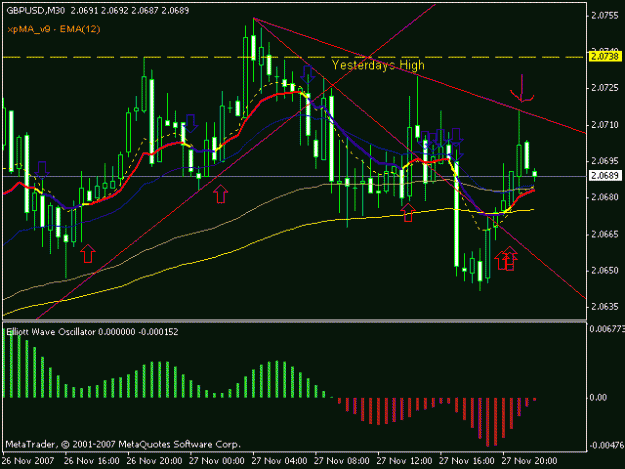Viewport: 625px width, 469px height.
Task: Click the tallest candle at the chart peak
Action: point(254,48)
